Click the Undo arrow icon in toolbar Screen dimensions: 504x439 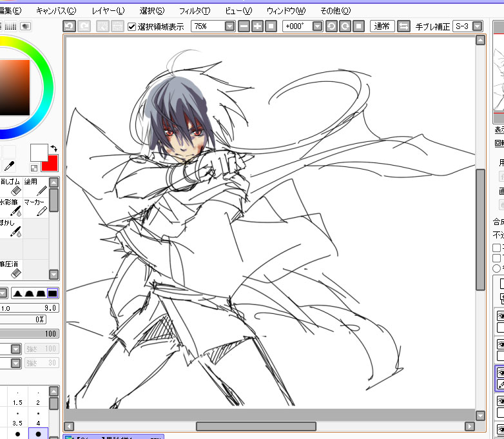[x=69, y=26]
